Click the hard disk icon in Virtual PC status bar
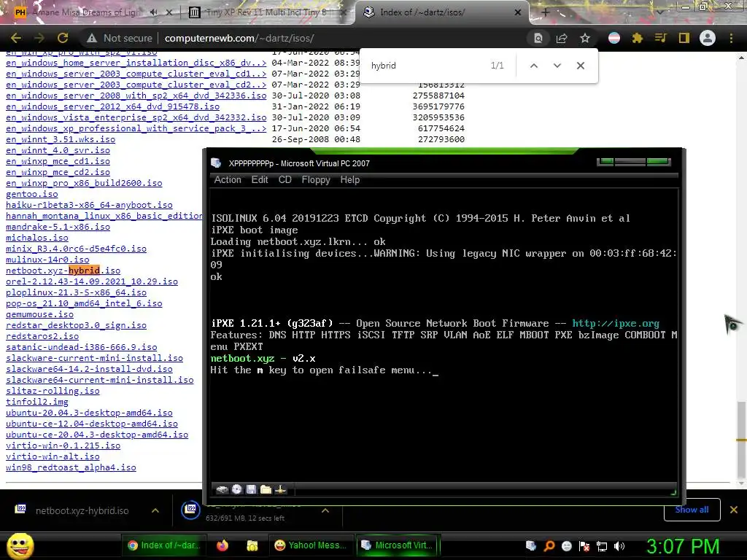The image size is (747, 560). 222,489
